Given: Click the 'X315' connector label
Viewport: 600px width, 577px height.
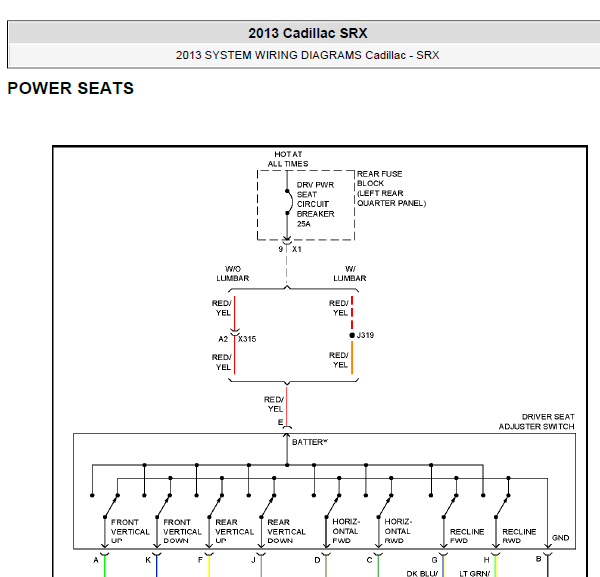Looking at the screenshot, I should [x=247, y=339].
